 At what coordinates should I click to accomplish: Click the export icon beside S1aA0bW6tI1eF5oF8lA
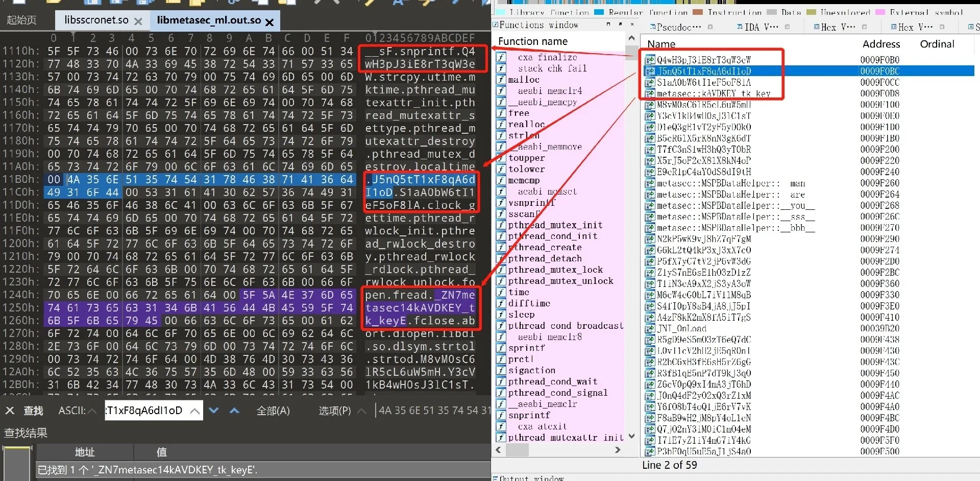point(650,82)
